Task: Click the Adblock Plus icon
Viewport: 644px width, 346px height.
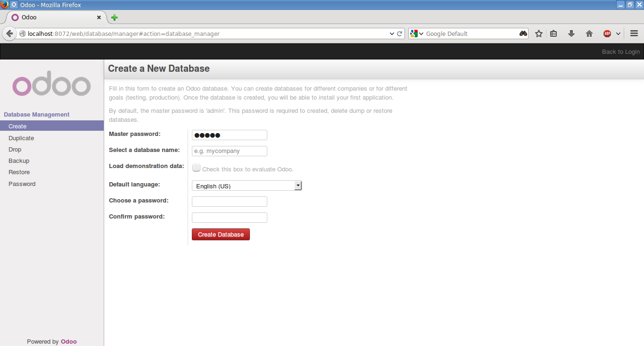Action: 607,34
